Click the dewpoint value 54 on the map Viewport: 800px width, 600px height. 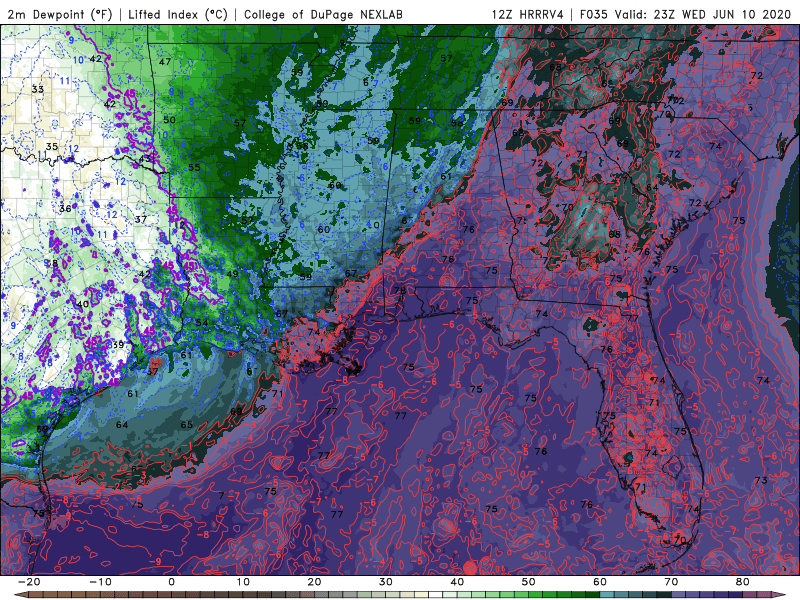[202, 322]
